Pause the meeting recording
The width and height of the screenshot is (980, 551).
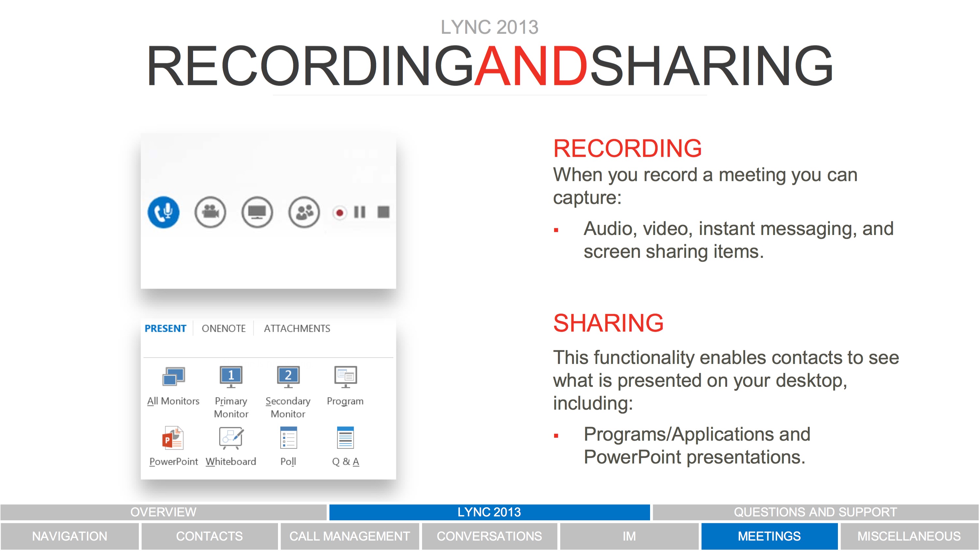pyautogui.click(x=360, y=212)
